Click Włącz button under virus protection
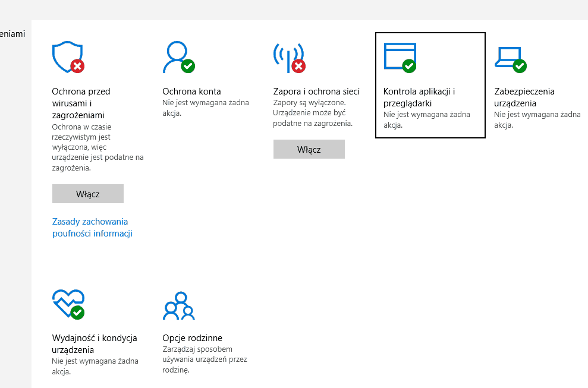 point(88,194)
